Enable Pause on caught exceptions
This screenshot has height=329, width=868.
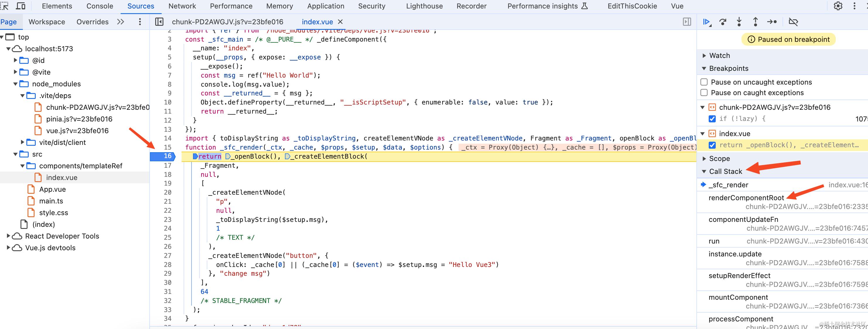tap(704, 92)
